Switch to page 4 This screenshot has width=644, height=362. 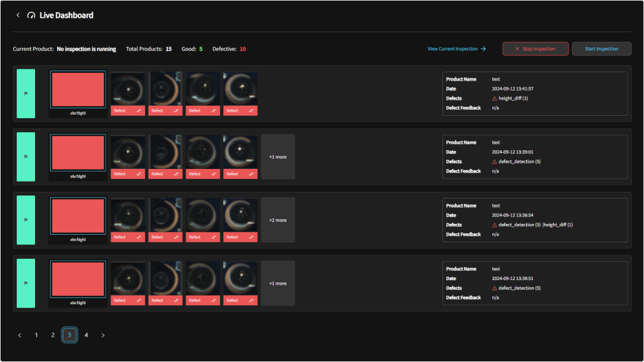pos(86,335)
